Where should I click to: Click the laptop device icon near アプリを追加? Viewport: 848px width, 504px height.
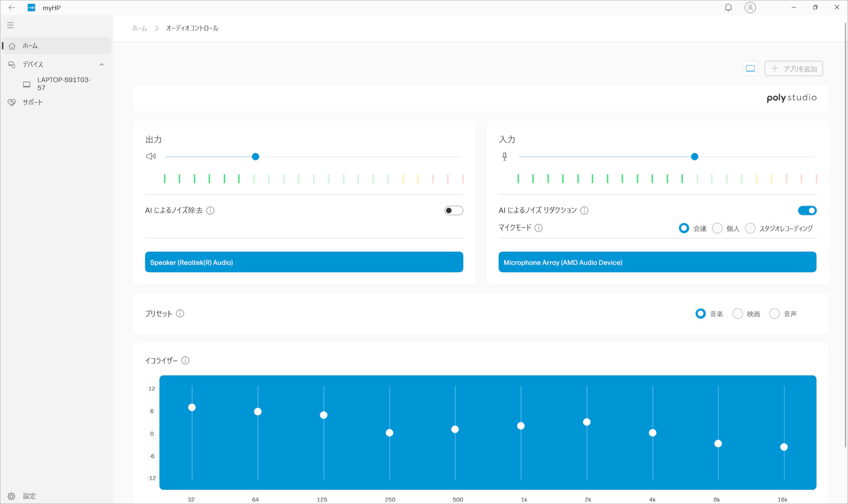[x=750, y=68]
